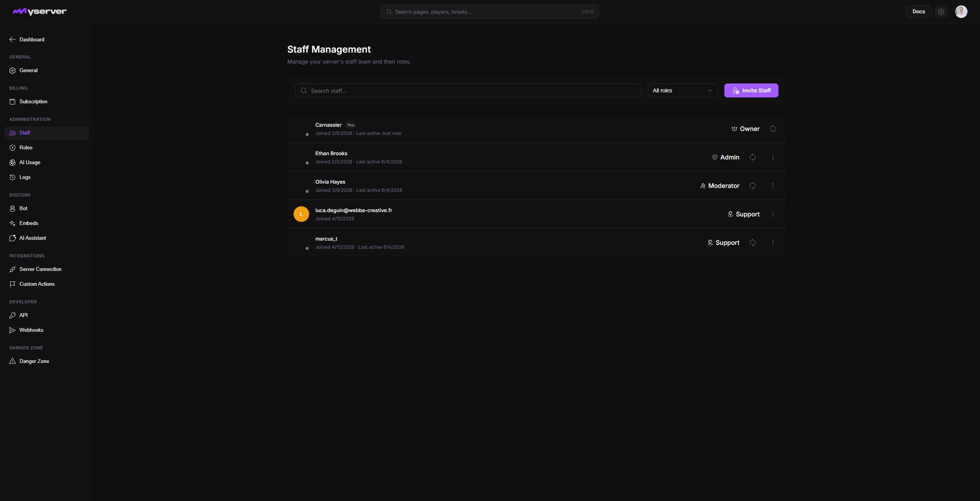Viewport: 980px width, 501px height.
Task: Open the Embeds page
Action: pyautogui.click(x=47, y=223)
